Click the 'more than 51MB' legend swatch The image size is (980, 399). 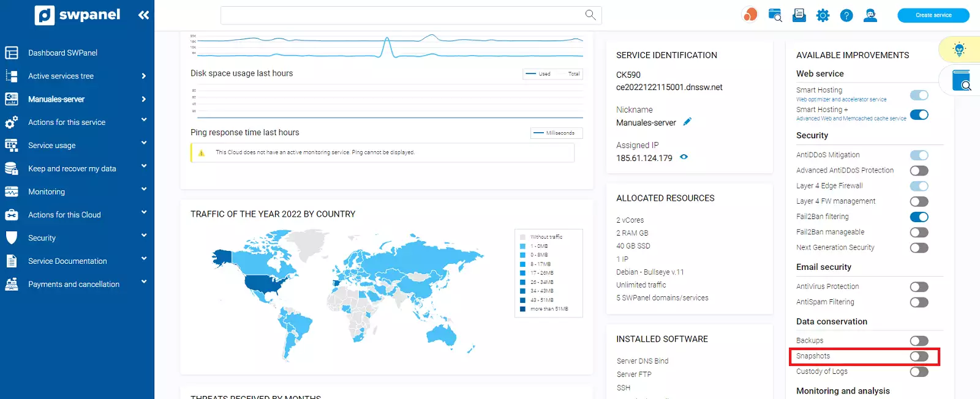pyautogui.click(x=522, y=309)
